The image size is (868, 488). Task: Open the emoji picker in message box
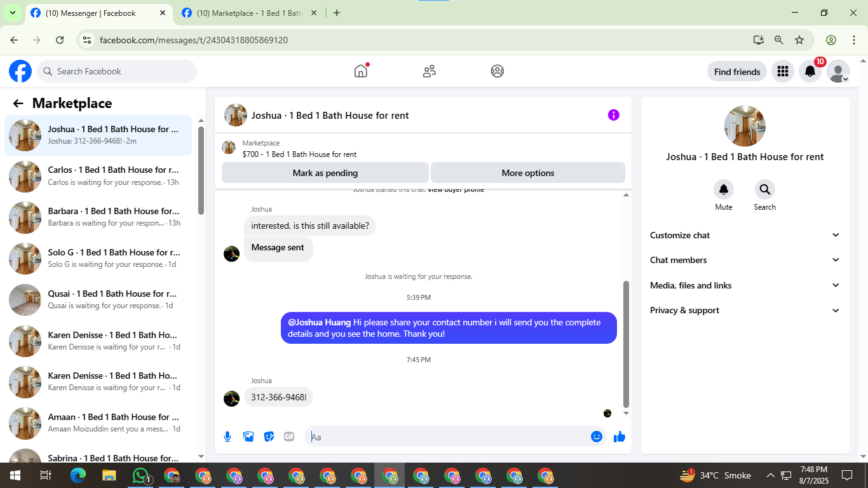pos(597,437)
